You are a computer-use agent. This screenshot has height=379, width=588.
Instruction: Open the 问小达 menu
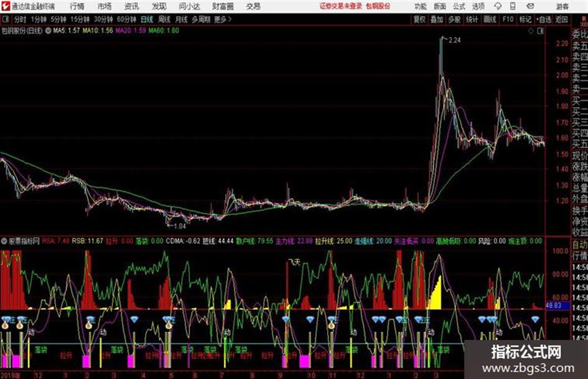[x=189, y=6]
